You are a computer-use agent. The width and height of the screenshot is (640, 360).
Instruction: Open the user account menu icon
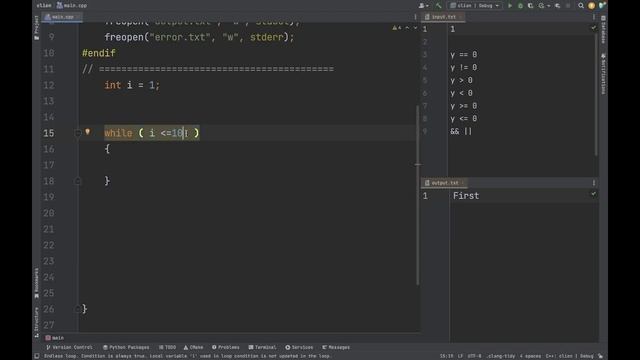point(423,6)
